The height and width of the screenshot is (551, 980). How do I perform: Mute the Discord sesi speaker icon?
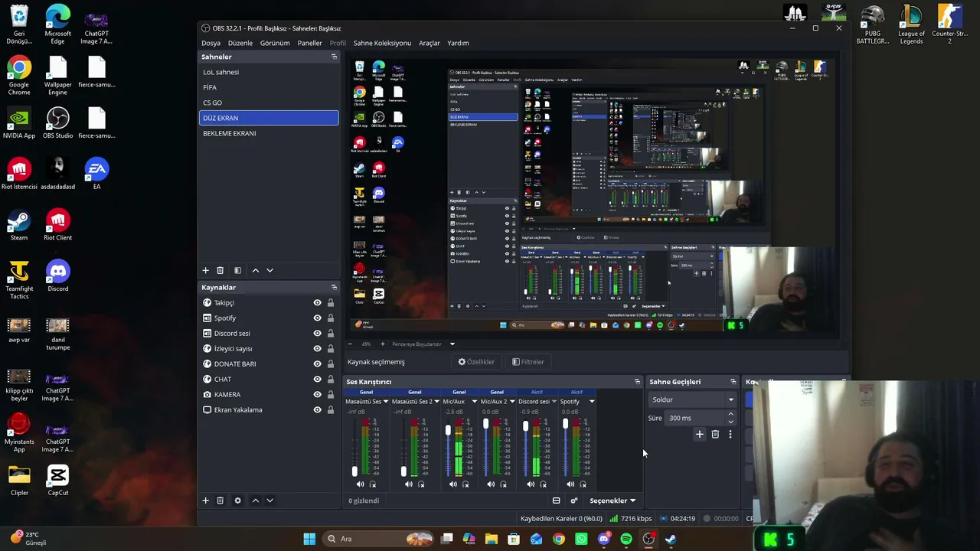point(531,484)
